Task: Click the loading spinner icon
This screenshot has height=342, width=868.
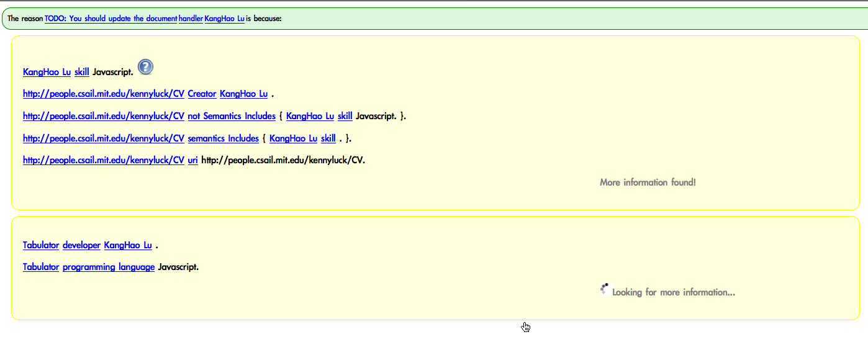Action: (605, 289)
